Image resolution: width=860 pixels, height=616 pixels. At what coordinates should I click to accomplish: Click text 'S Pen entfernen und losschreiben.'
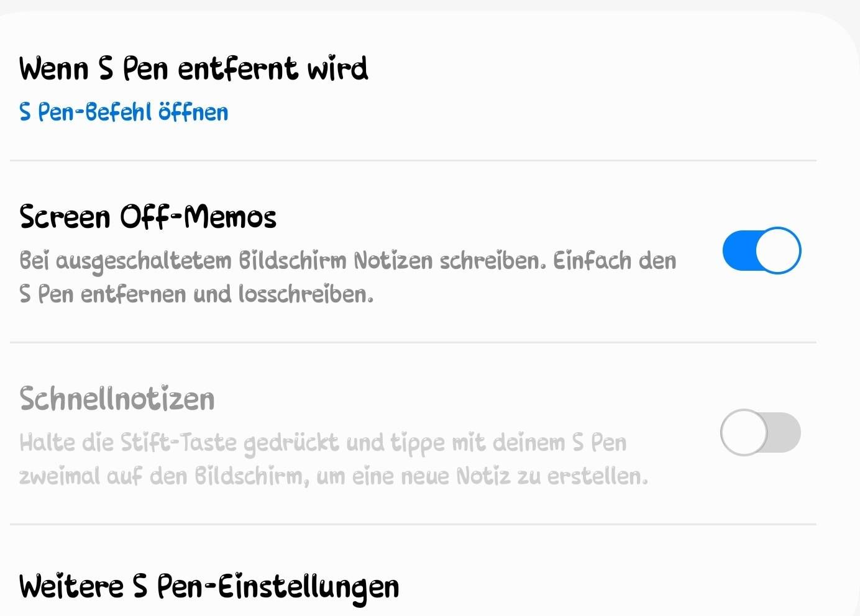(196, 294)
